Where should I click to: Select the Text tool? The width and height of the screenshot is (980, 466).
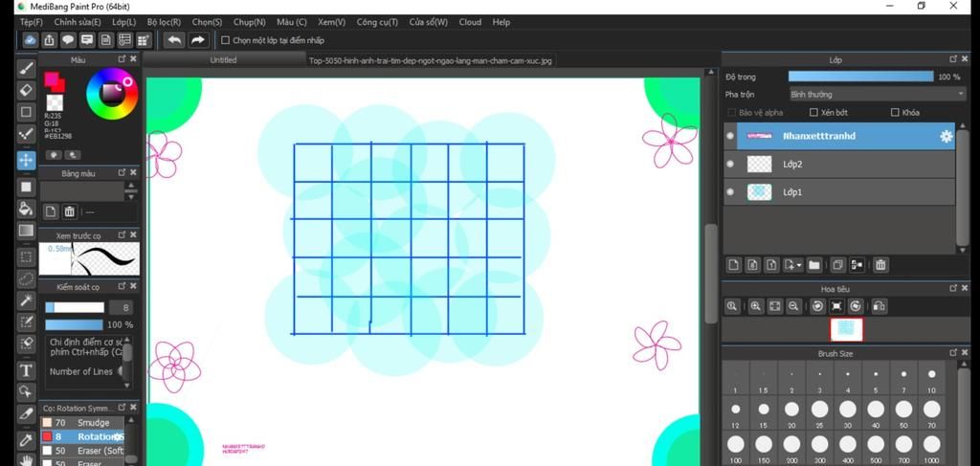[27, 370]
